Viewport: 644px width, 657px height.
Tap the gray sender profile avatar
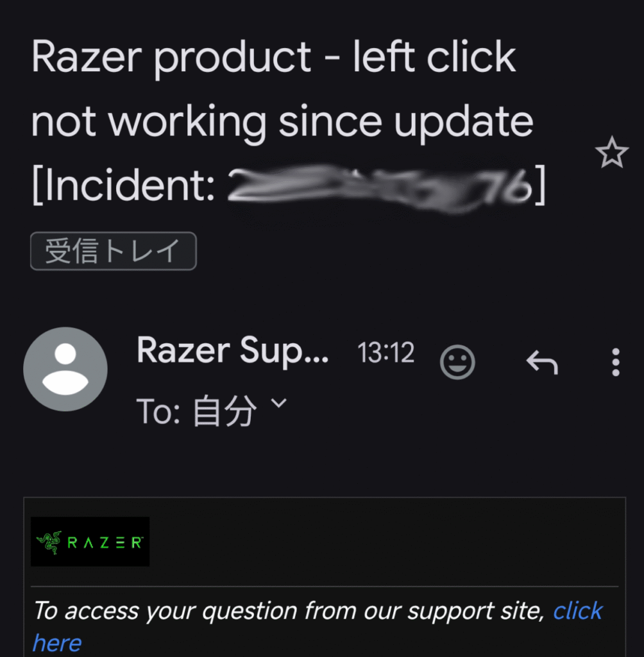pyautogui.click(x=65, y=369)
